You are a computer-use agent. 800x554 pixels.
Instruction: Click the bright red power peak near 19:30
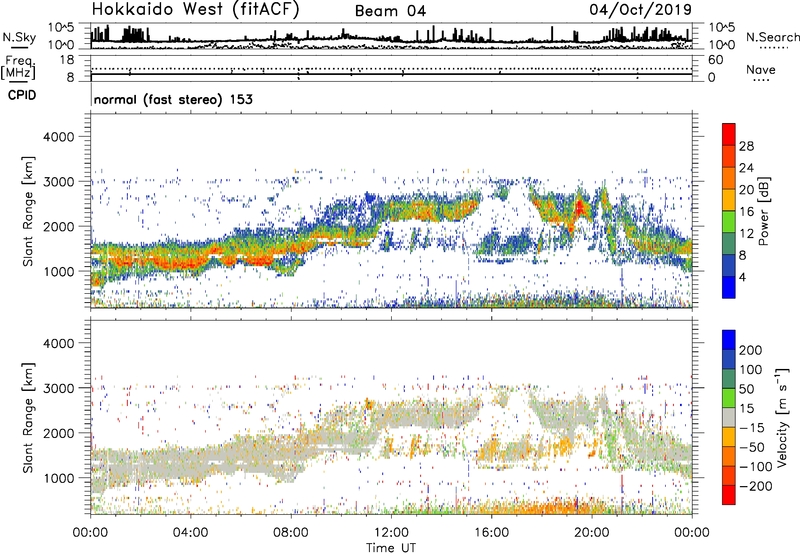[x=580, y=208]
